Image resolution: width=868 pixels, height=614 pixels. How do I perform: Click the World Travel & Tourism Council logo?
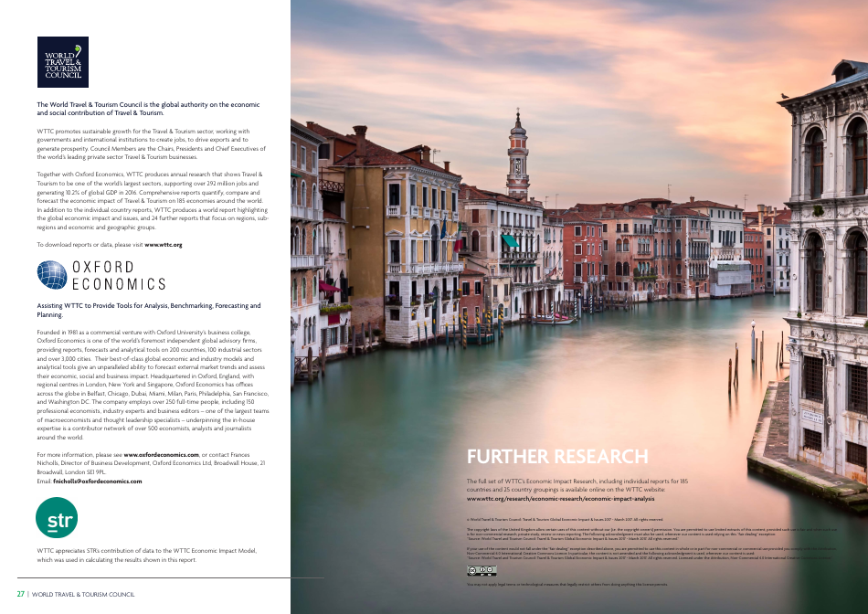coord(62,63)
